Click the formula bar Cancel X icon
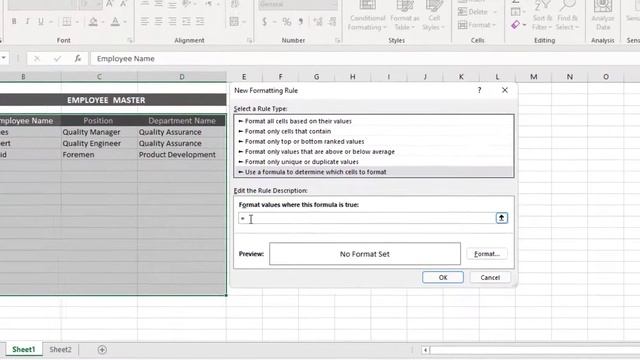Viewport: 640px width, 360px height. pyautogui.click(x=37, y=59)
